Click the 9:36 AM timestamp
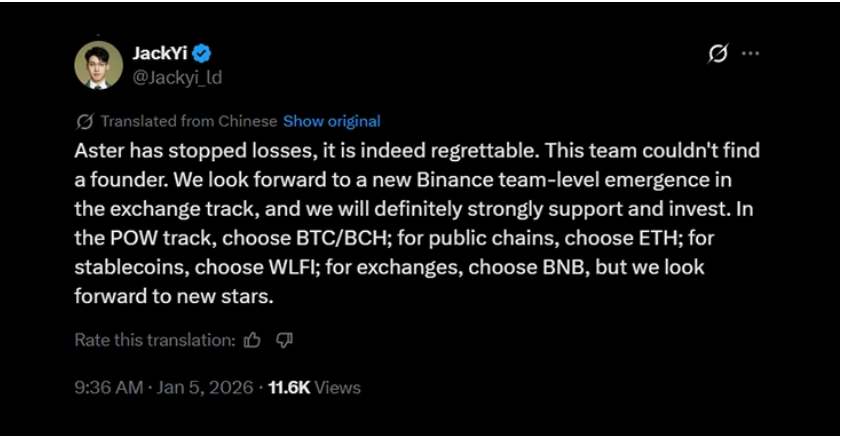This screenshot has width=844, height=436. tap(107, 387)
